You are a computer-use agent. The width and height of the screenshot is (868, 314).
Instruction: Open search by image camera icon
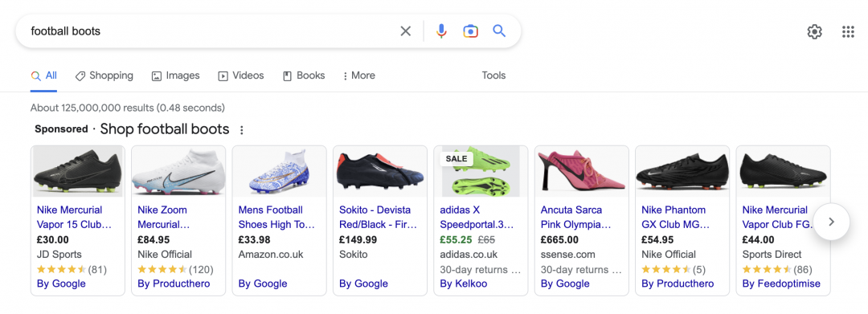(470, 31)
